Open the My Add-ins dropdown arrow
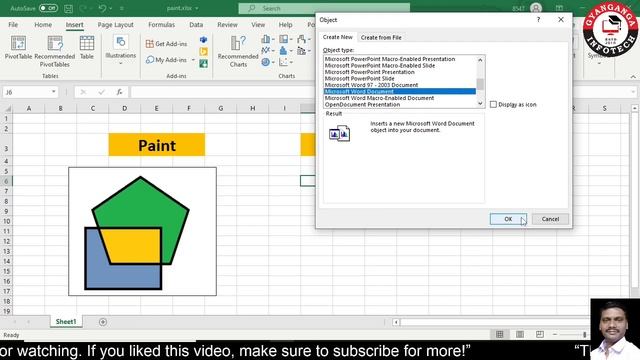Screen dimensions: 640x360 (x=193, y=60)
